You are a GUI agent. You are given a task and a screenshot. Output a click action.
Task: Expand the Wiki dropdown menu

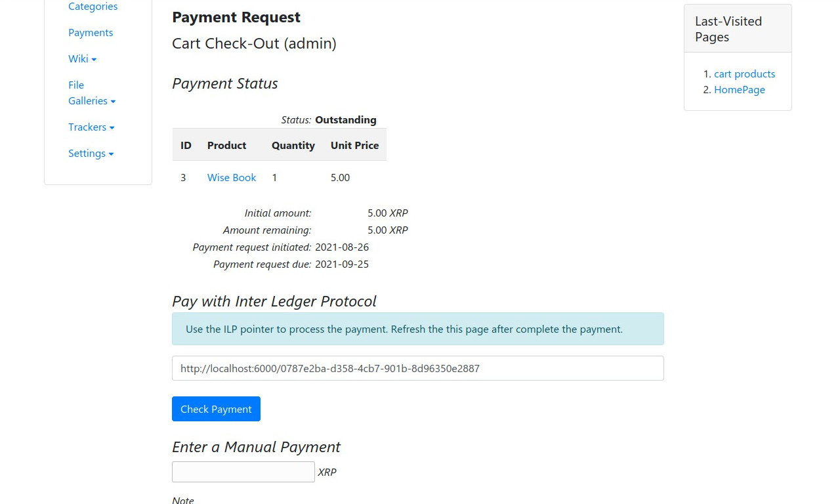(x=82, y=59)
